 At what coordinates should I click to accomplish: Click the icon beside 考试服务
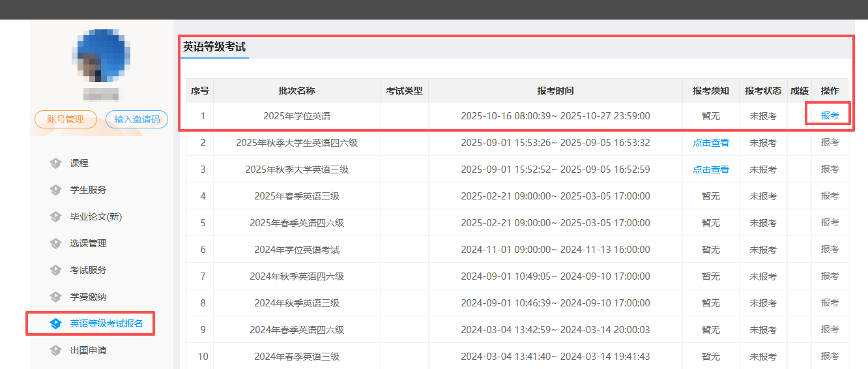55,270
